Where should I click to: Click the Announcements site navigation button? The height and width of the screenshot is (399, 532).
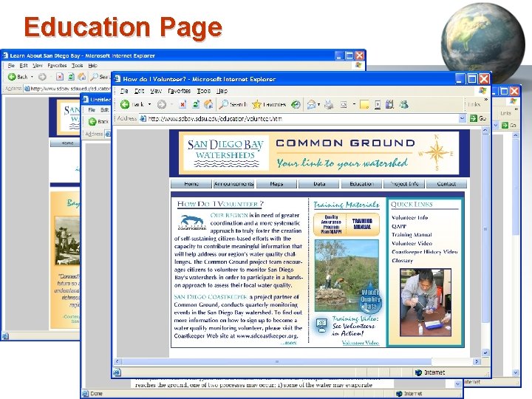click(x=233, y=184)
